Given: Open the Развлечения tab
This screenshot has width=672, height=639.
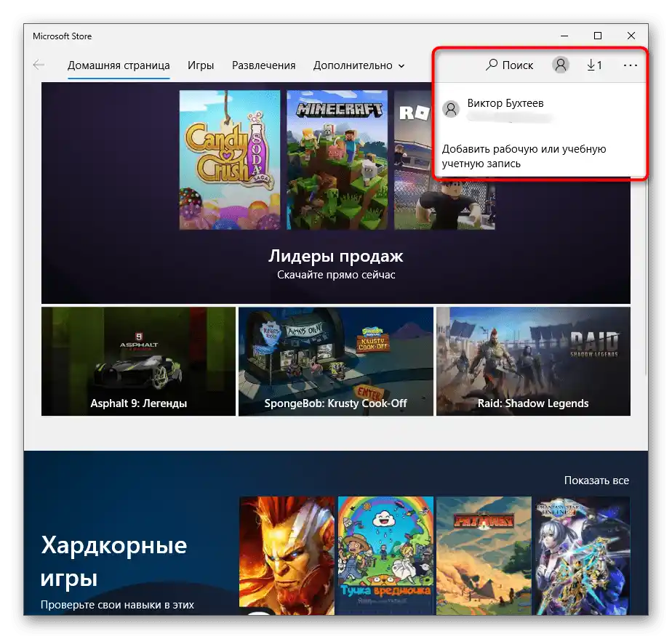Looking at the screenshot, I should pyautogui.click(x=263, y=65).
